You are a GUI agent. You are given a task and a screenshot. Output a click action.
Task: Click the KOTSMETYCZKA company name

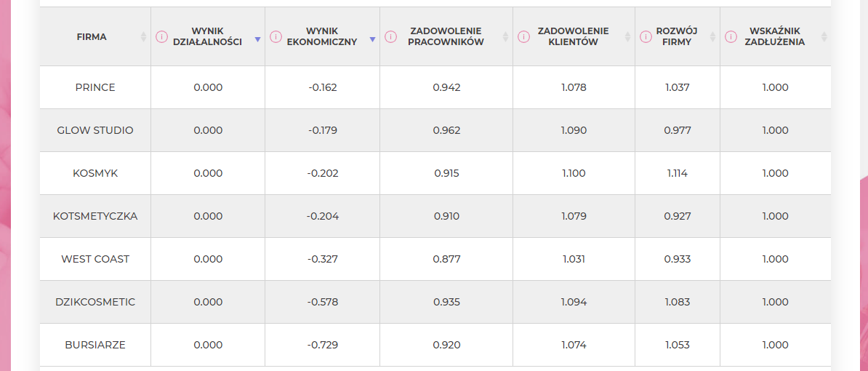coord(95,216)
